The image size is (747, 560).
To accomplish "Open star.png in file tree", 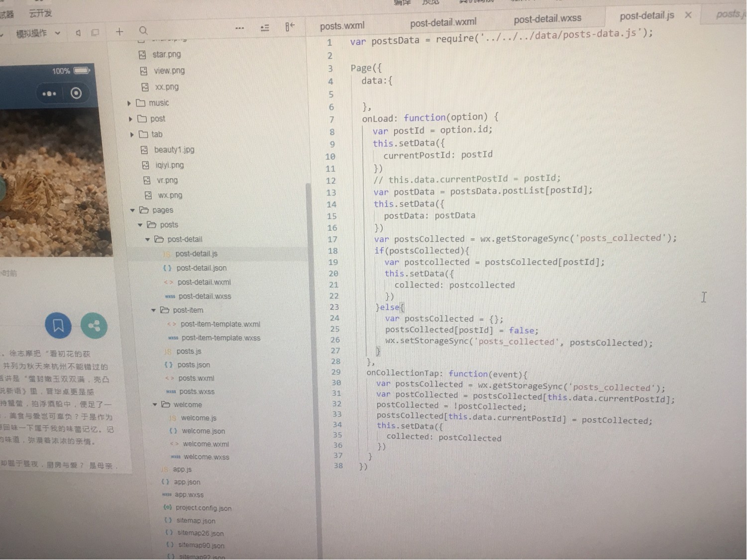I will click(x=160, y=55).
